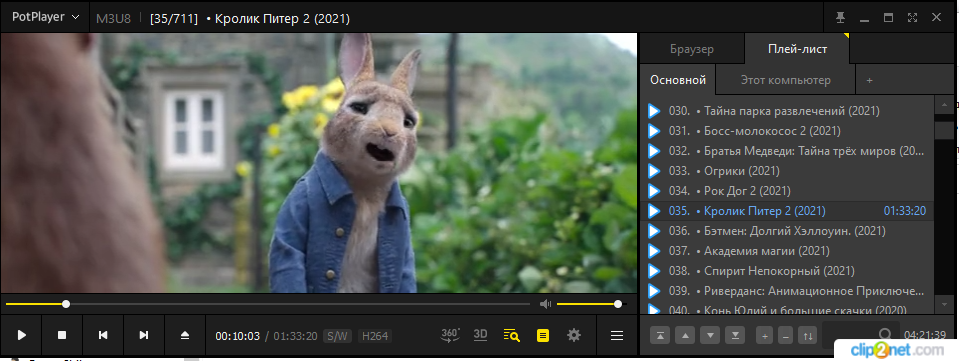Select the Основной playlist tab
Viewport: 959px width, 361px height.
[678, 80]
